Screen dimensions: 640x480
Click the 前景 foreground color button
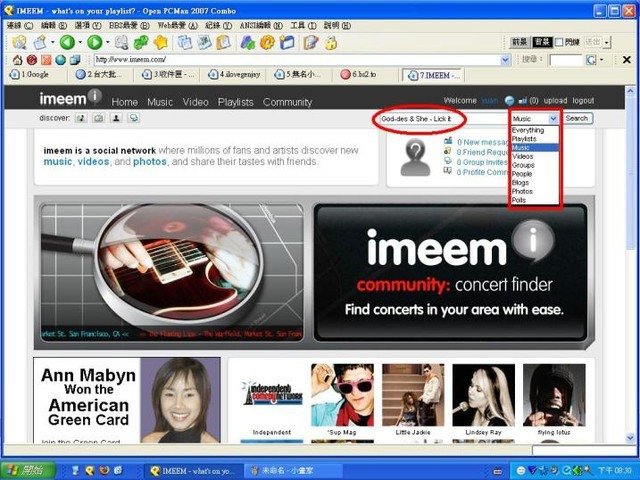click(x=520, y=42)
